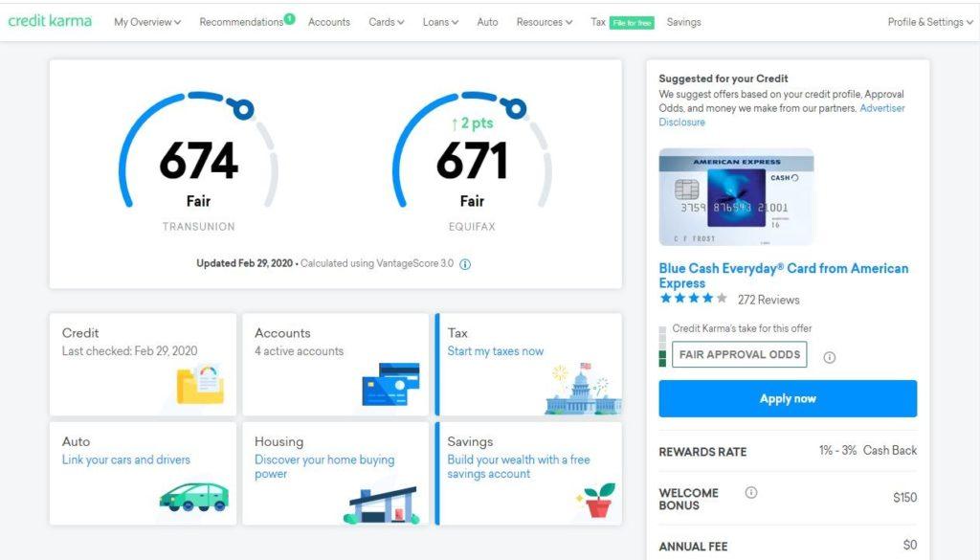Click the blue credit cards Accounts icon
Screen dimensions: 980x560
pyautogui.click(x=390, y=384)
